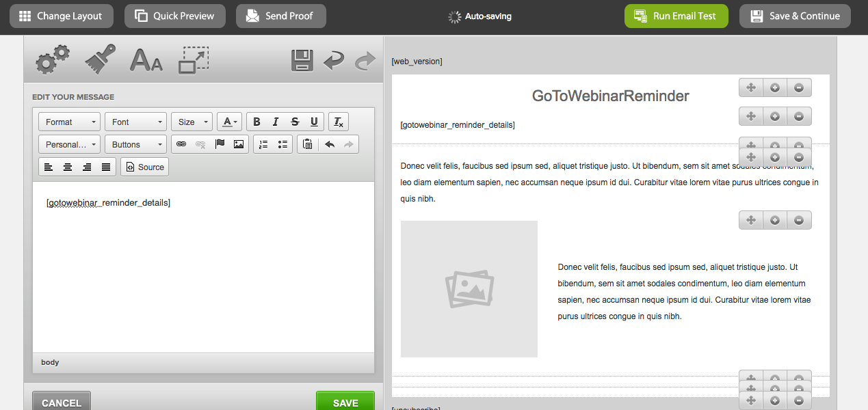This screenshot has height=410, width=868.
Task: Click the green SAVE button
Action: pos(345,402)
